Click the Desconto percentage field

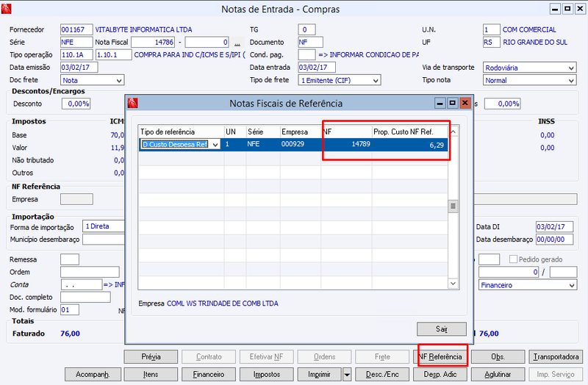click(x=76, y=104)
